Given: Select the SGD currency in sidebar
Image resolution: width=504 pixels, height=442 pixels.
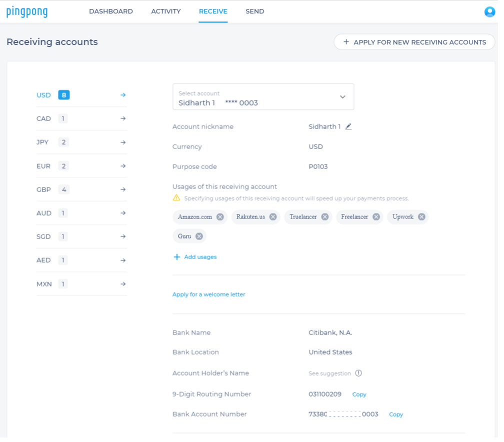Looking at the screenshot, I should (81, 236).
